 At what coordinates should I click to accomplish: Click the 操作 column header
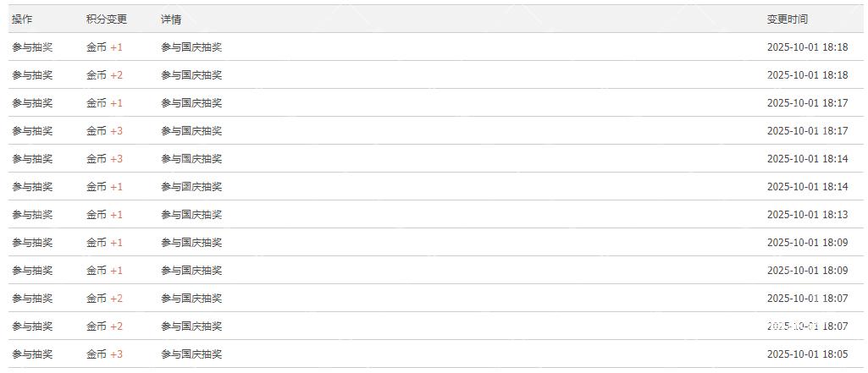coord(22,19)
